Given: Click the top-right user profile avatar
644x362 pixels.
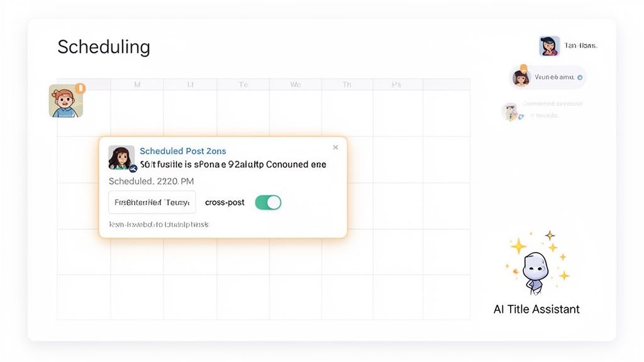Looking at the screenshot, I should click(x=549, y=46).
